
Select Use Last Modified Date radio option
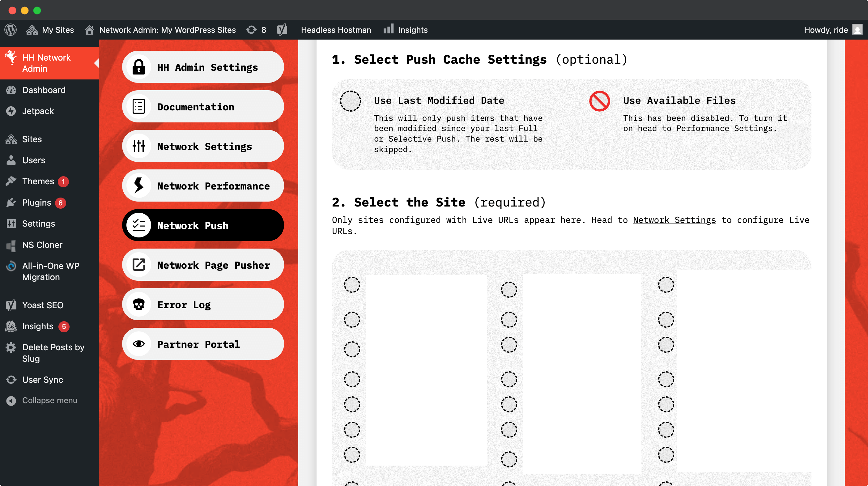pos(351,101)
